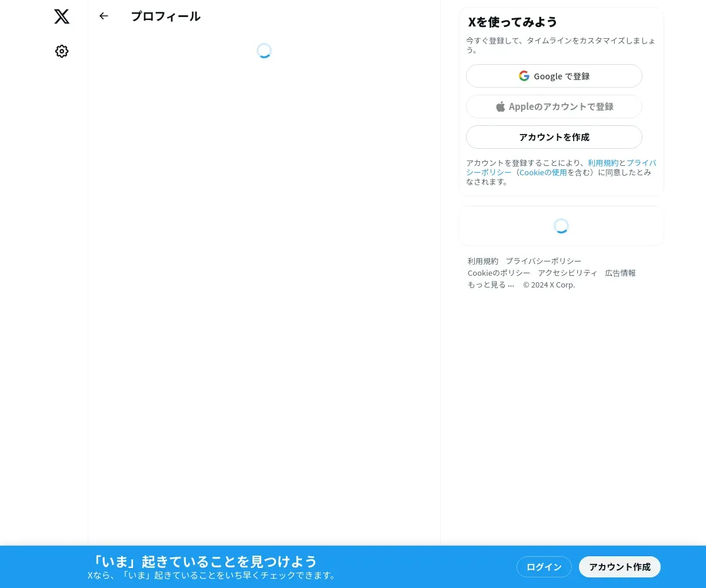Click the Xを使ってみよう heading

512,22
